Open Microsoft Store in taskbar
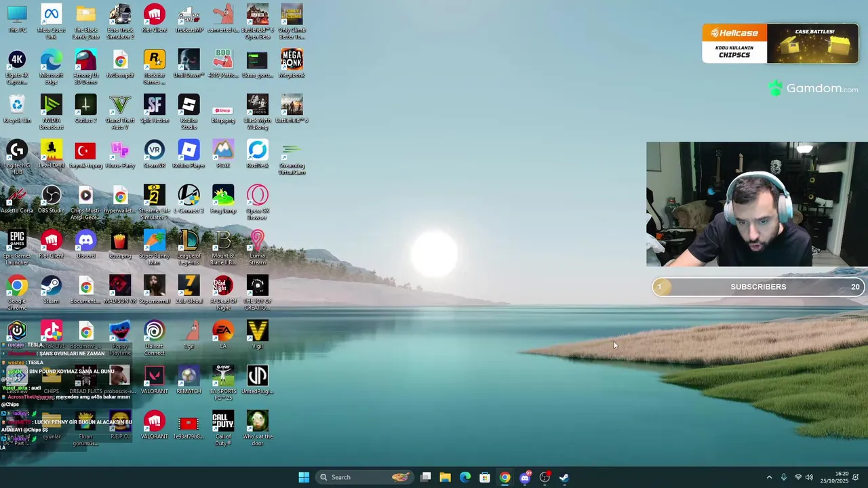This screenshot has height=488, width=868. click(485, 477)
